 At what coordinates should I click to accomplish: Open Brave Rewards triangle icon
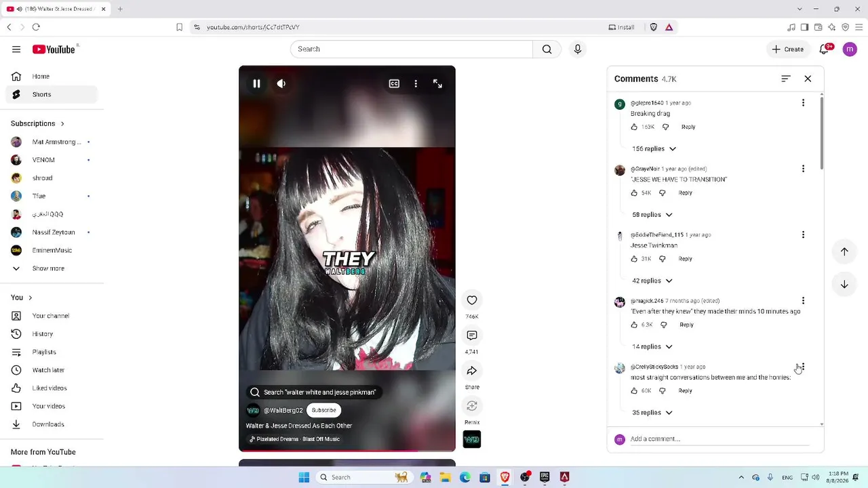tap(669, 27)
